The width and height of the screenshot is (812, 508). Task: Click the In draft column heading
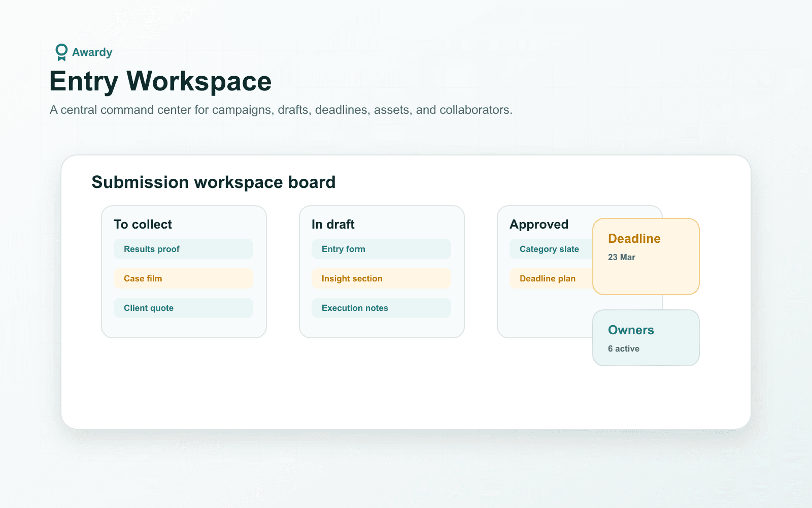click(333, 225)
